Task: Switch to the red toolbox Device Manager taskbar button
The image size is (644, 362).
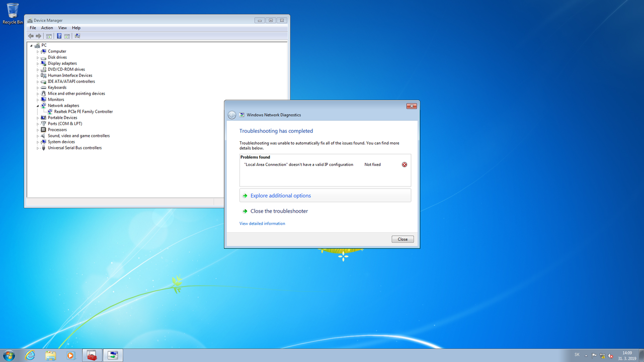Action: click(x=92, y=355)
